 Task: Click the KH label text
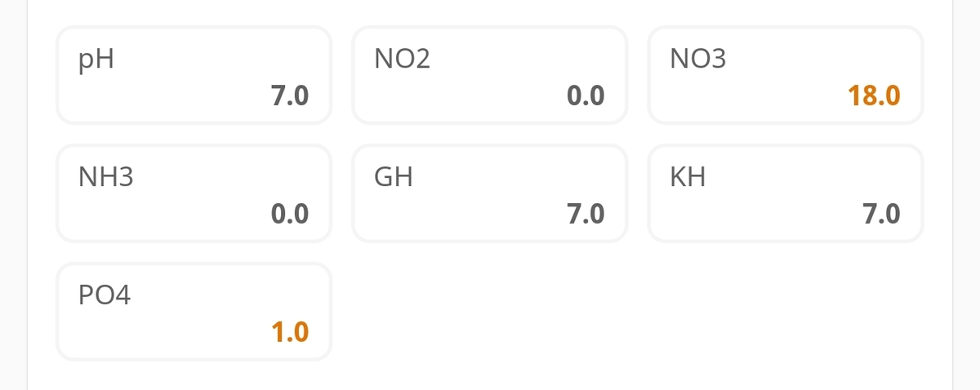(688, 177)
